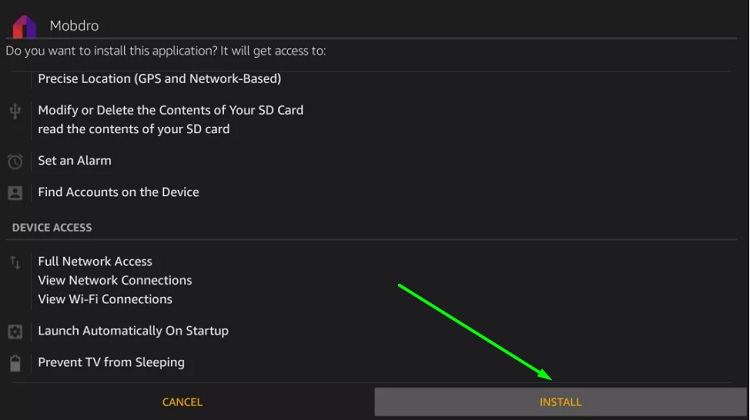The width and height of the screenshot is (750, 420).
Task: Cancel the Mobdro installation
Action: coord(182,402)
